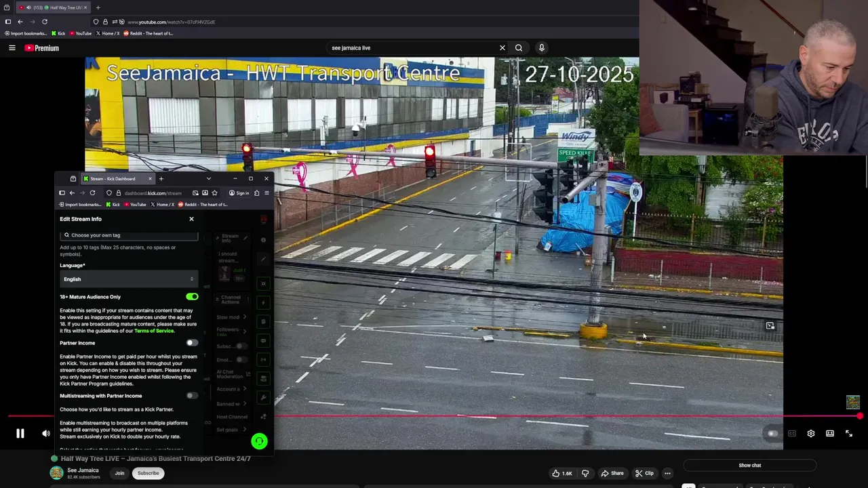The image size is (868, 488).
Task: Expand Slow mode in Channel Actions
Action: [231, 317]
